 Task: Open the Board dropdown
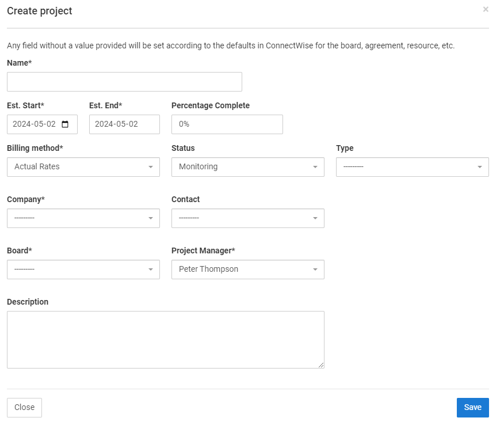pos(83,269)
